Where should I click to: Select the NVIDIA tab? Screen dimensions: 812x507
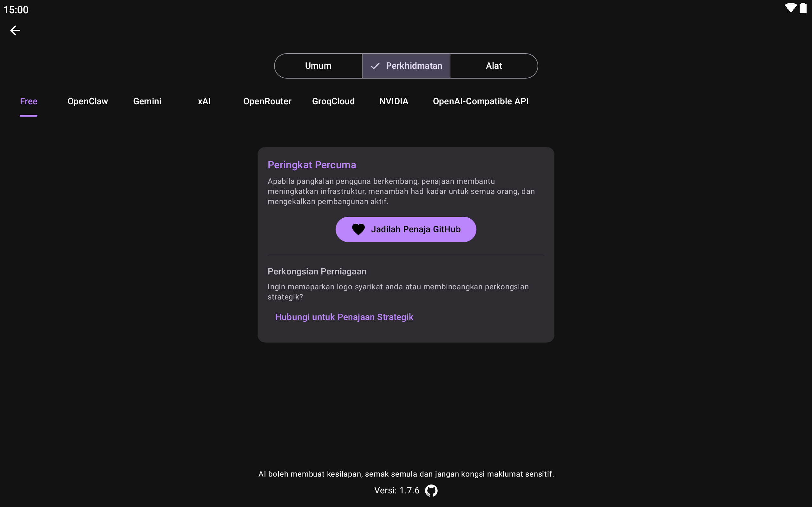point(394,101)
